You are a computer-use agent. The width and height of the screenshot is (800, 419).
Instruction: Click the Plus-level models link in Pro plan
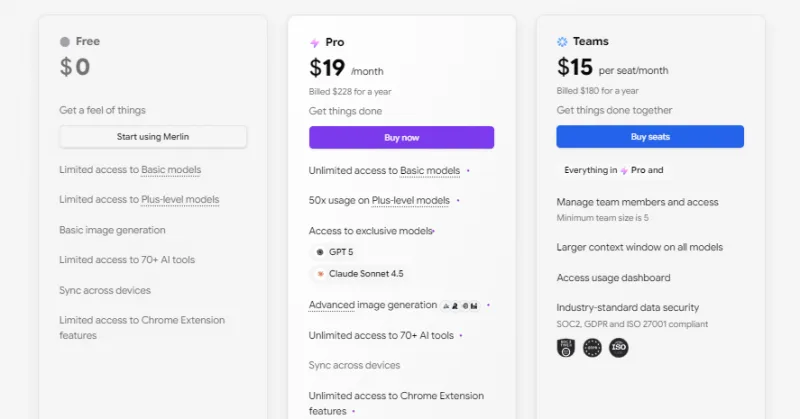[410, 201]
